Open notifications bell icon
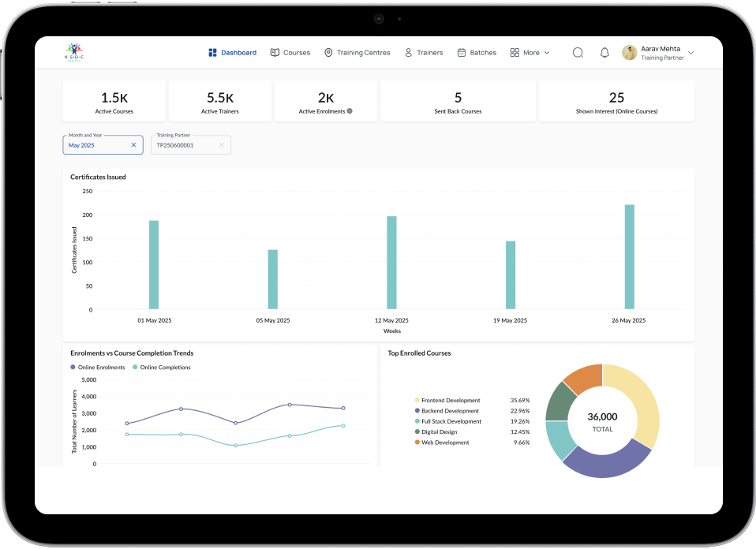The image size is (756, 549). coord(604,53)
